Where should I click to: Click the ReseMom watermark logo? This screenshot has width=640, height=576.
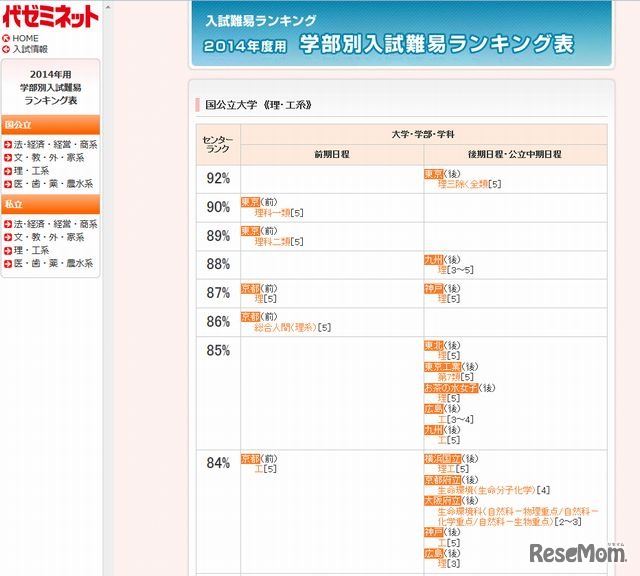[x=578, y=553]
